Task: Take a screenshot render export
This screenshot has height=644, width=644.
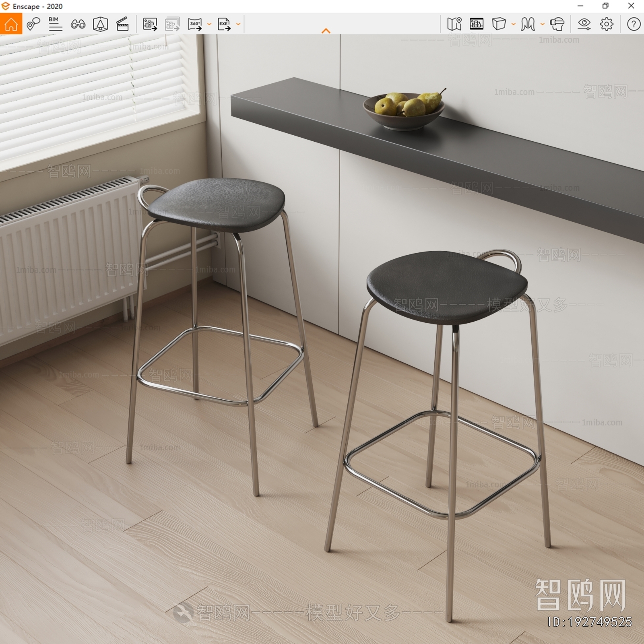Action: pyautogui.click(x=150, y=24)
